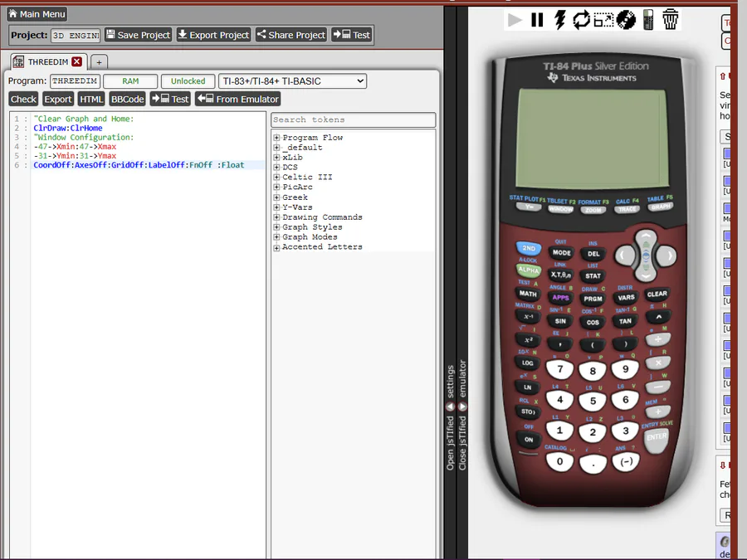Click the Search tokens field

click(353, 119)
